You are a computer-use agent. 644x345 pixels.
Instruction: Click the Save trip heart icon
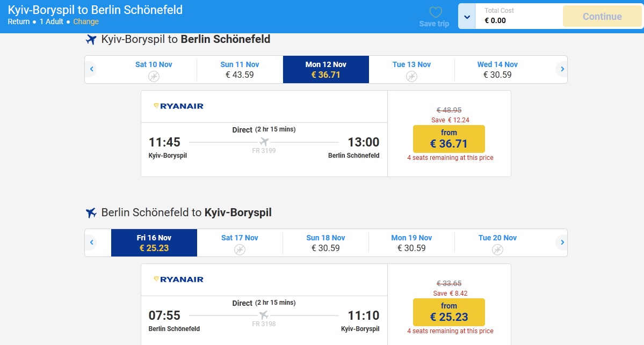tap(435, 12)
